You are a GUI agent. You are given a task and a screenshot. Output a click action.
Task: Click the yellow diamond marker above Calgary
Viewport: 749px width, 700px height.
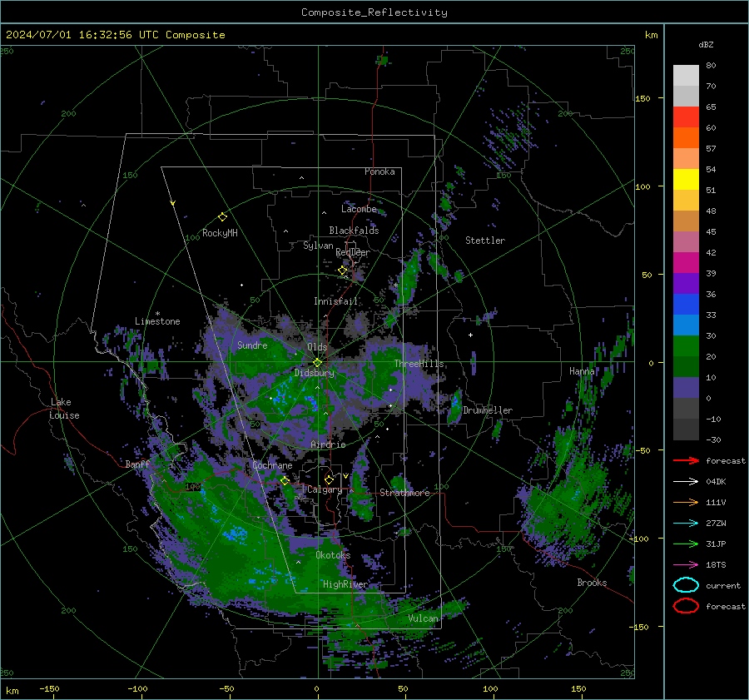(329, 479)
